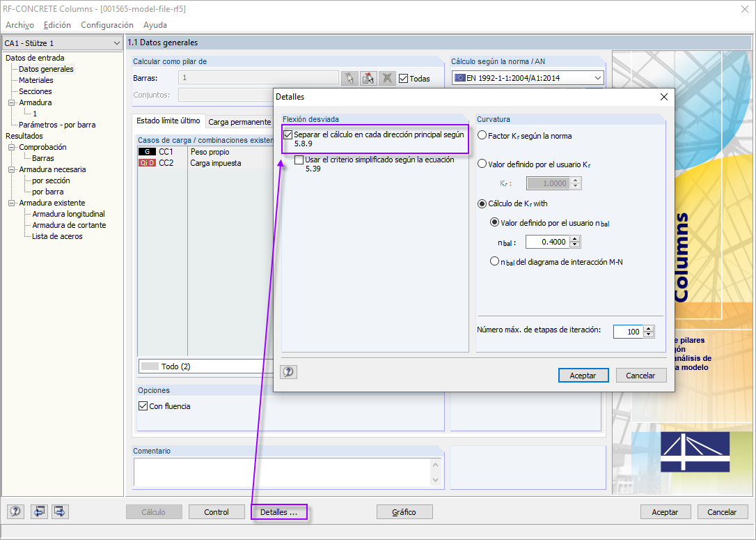Click the nbal value input field
The height and width of the screenshot is (540, 756).
pyautogui.click(x=548, y=242)
